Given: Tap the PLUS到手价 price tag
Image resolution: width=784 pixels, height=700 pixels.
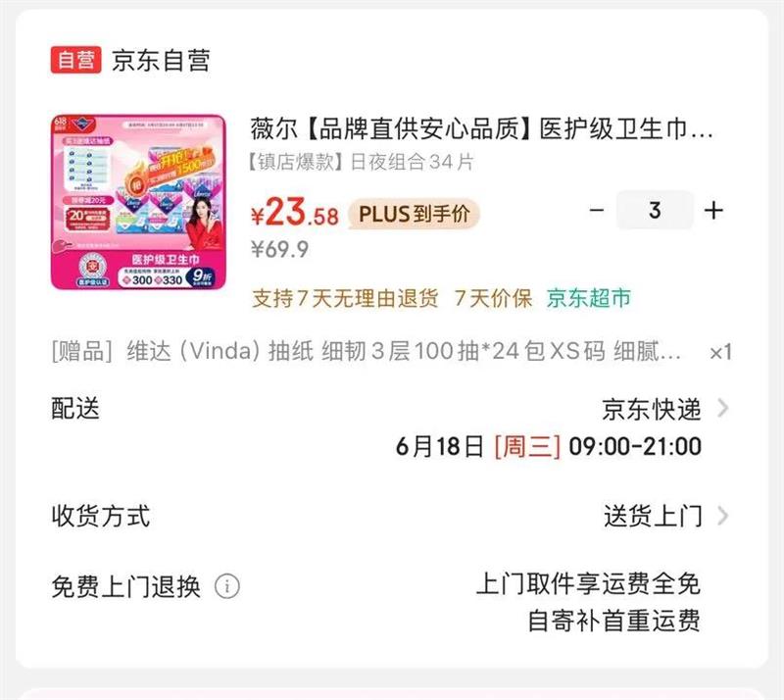Looking at the screenshot, I should [x=414, y=214].
